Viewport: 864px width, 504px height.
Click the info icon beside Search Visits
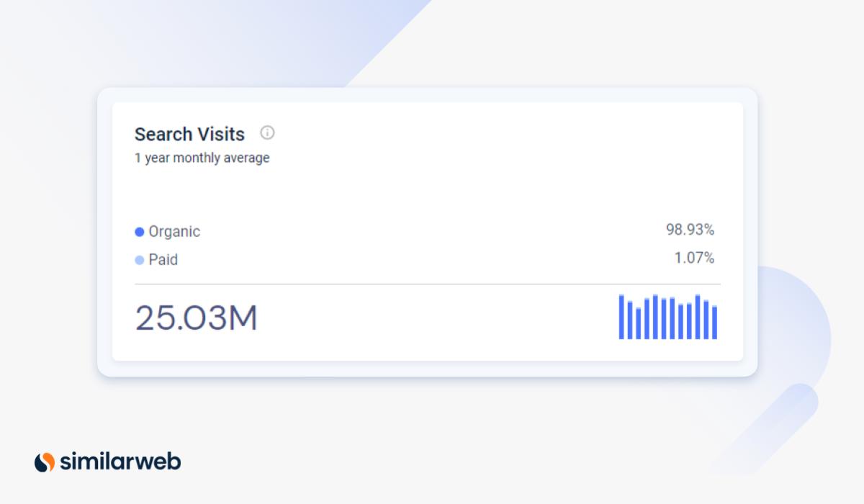click(x=267, y=132)
